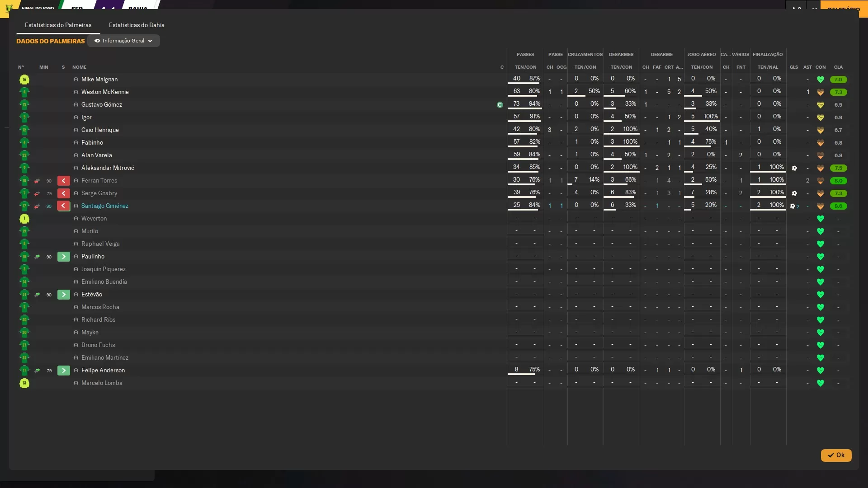Click Mike Maignan's goalkeeper shirt icon
Image resolution: width=868 pixels, height=488 pixels.
24,80
